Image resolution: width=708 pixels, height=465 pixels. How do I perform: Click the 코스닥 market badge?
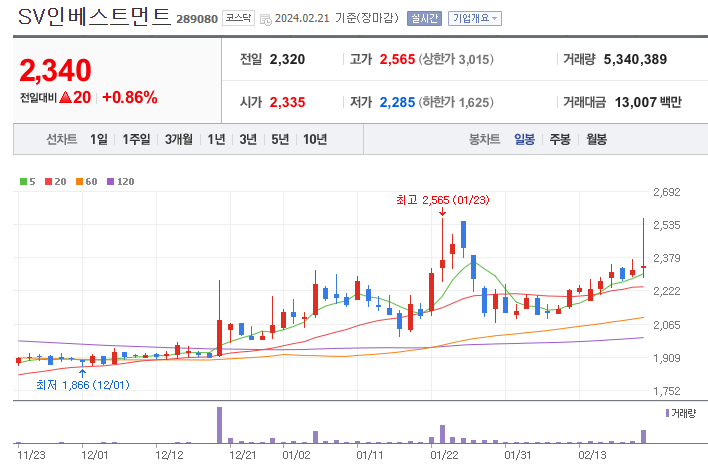238,18
